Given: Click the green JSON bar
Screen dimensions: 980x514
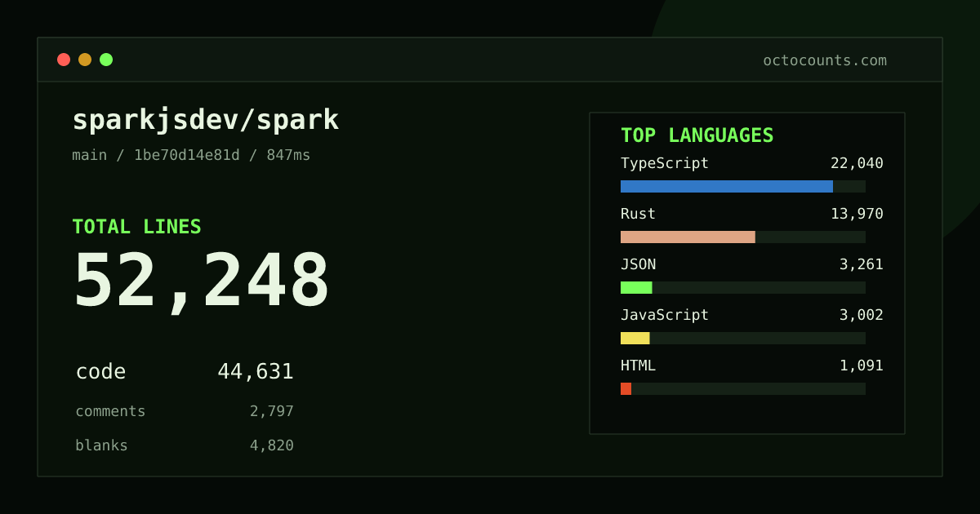Looking at the screenshot, I should pos(636,287).
